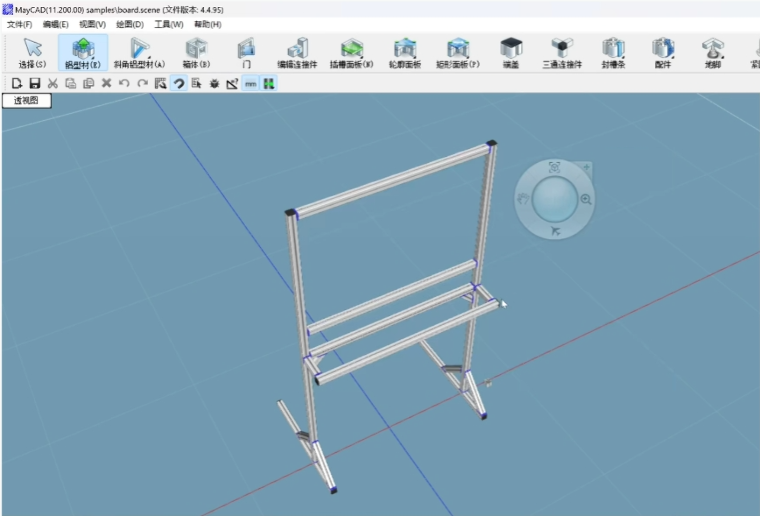Open the 工具(W) menu
The image size is (760, 516).
[169, 24]
